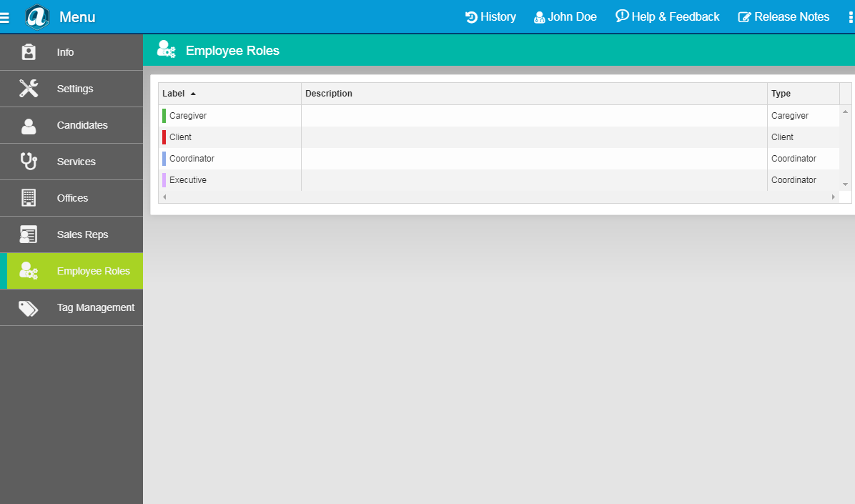Viewport: 855px width, 504px height.
Task: Select the Coordinator label row
Action: (x=229, y=159)
